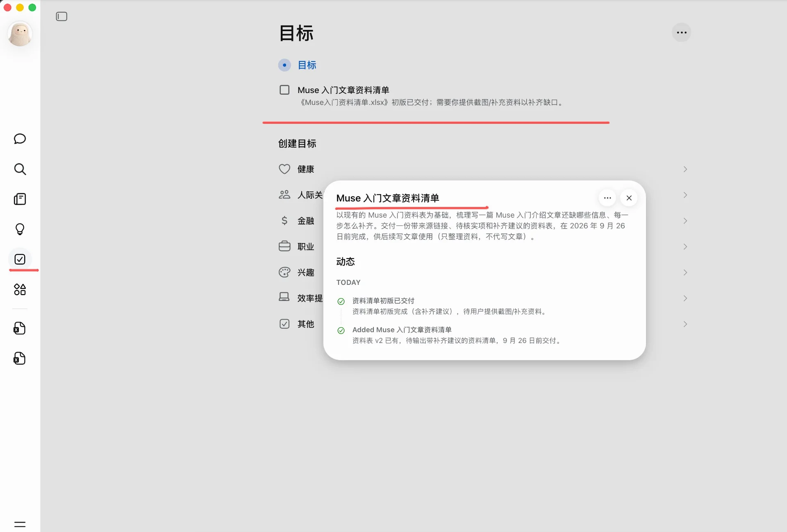Select the 健康 goal category
This screenshot has width=787, height=532.
click(x=484, y=169)
